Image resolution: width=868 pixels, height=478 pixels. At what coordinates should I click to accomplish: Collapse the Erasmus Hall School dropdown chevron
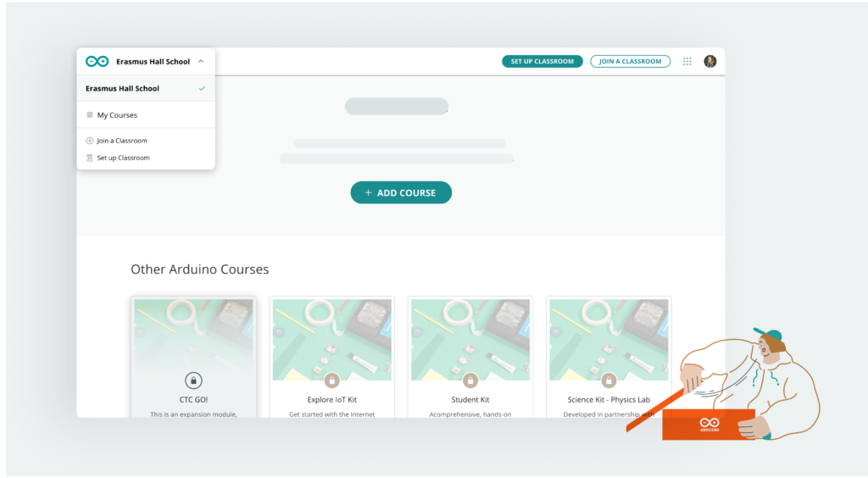pyautogui.click(x=201, y=61)
